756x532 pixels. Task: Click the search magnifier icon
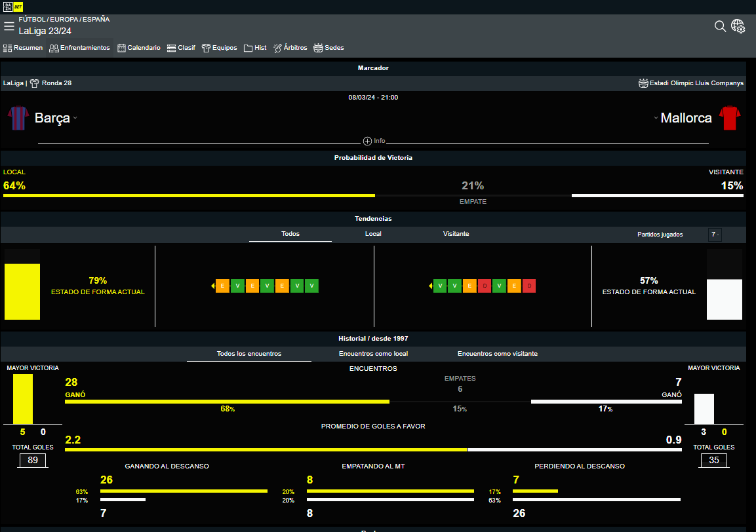[720, 26]
